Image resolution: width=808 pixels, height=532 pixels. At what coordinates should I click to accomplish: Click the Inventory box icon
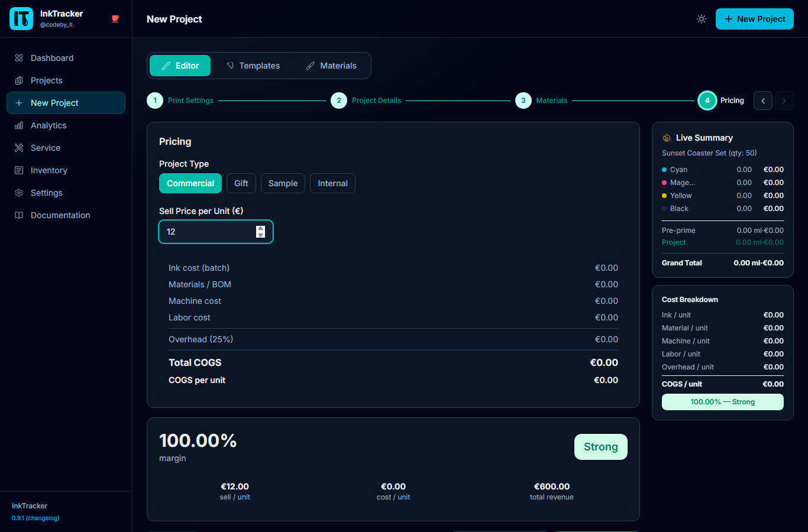pos(19,170)
